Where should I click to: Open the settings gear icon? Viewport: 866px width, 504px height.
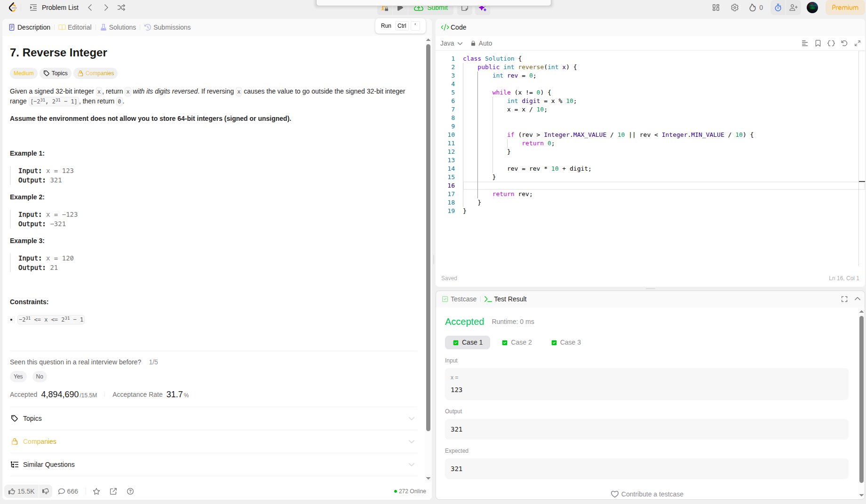[x=735, y=8]
